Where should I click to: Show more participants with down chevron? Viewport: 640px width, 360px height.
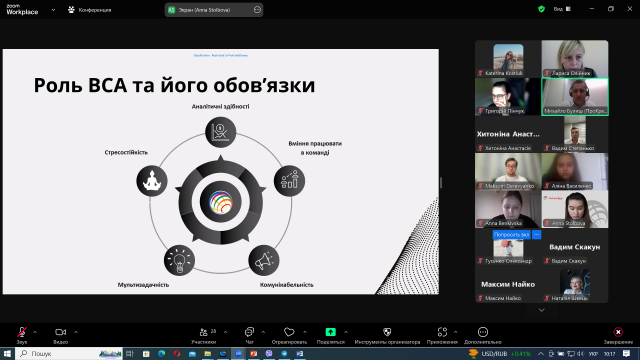[x=542, y=310]
